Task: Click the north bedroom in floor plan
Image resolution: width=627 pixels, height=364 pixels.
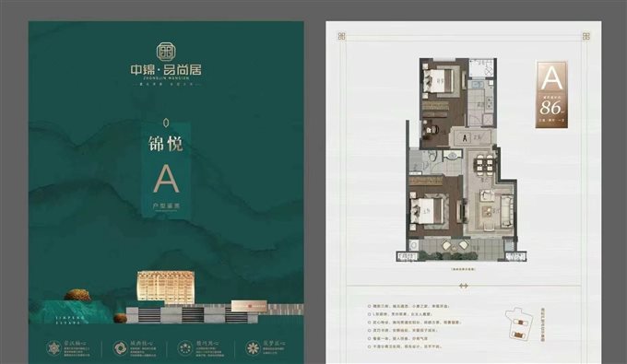Action: 444,81
